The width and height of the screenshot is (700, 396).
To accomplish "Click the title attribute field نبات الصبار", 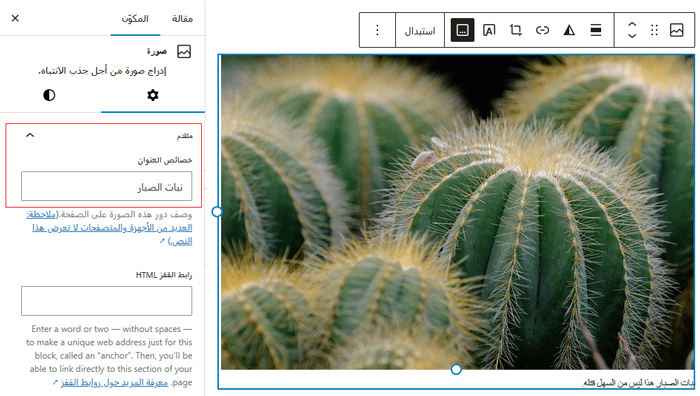I will click(107, 186).
